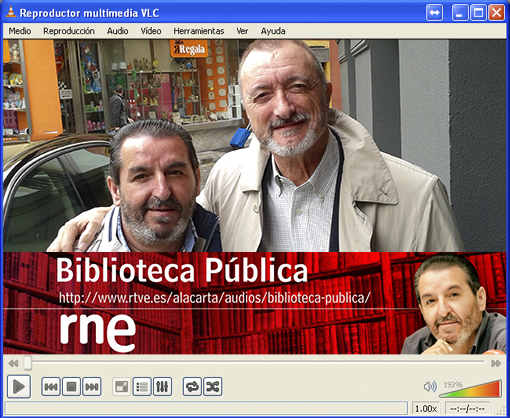Step backward with the seek rewind arrows

point(13,363)
